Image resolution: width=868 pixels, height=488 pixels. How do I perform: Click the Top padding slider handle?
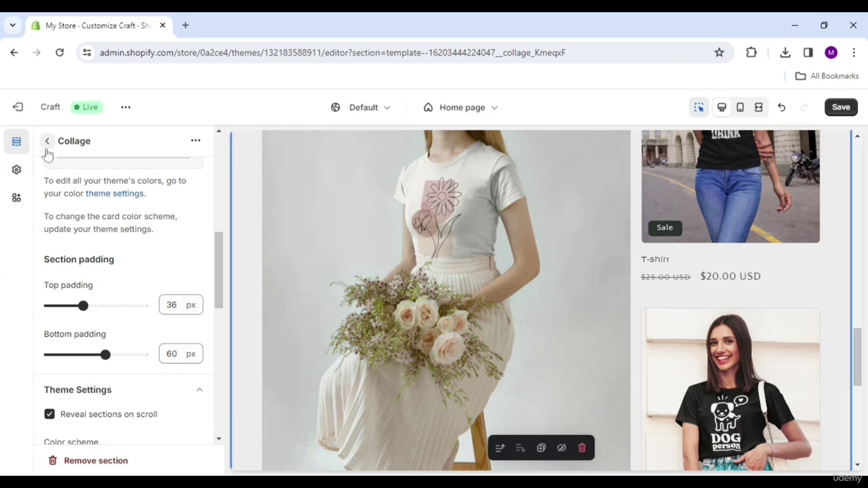pos(83,306)
